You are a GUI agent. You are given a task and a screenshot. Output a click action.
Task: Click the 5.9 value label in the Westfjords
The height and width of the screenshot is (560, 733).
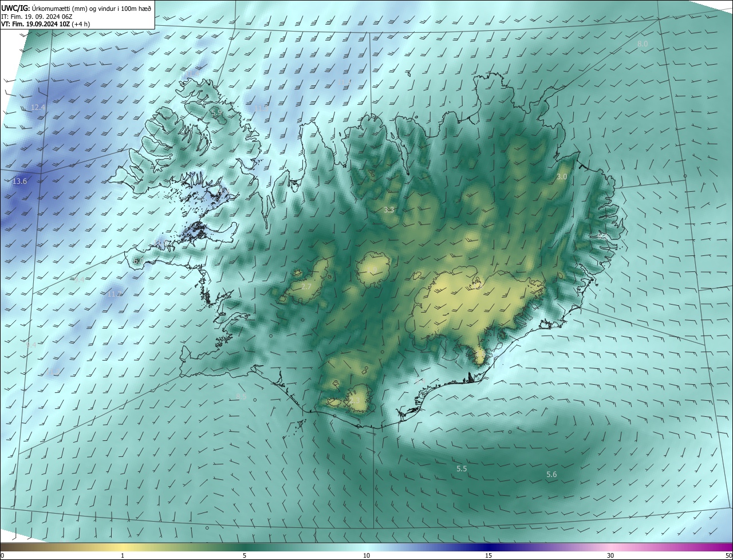pyautogui.click(x=216, y=113)
